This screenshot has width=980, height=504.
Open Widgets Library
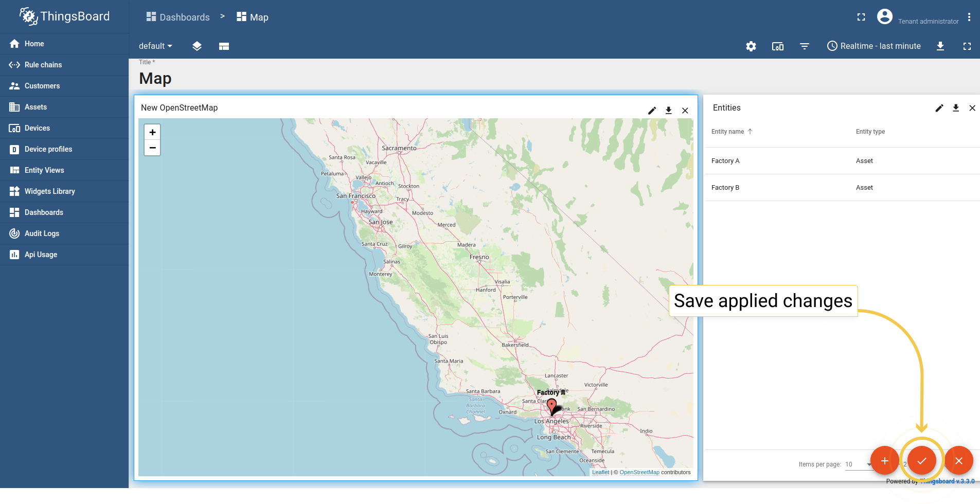pyautogui.click(x=64, y=191)
